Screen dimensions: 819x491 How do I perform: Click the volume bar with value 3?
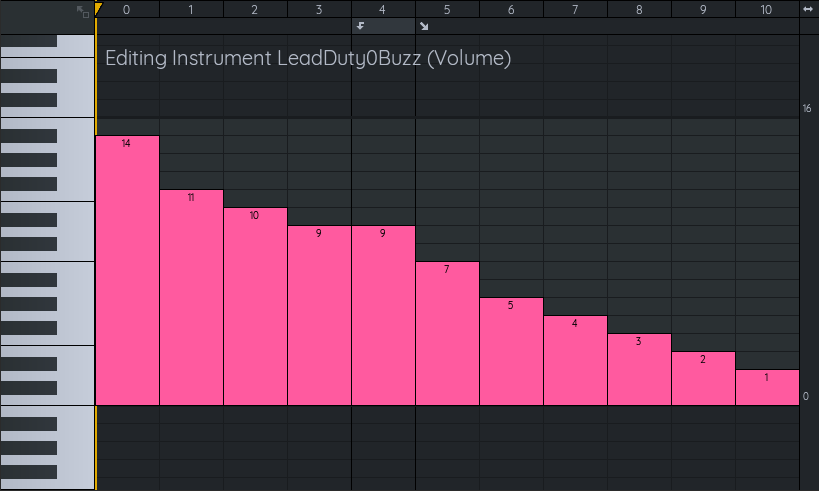click(x=639, y=369)
